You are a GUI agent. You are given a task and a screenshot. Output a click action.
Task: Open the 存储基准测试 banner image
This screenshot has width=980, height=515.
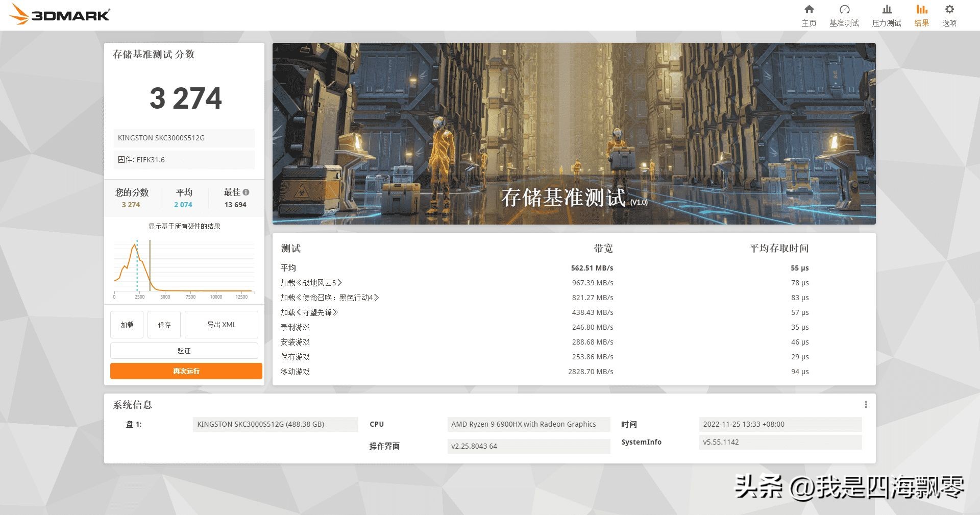[x=574, y=134]
